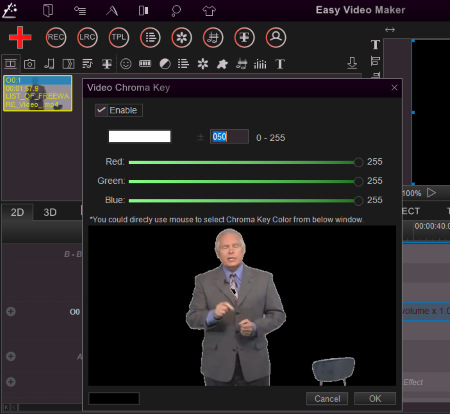The width and height of the screenshot is (450, 414).
Task: Click the Cancel button
Action: (327, 399)
